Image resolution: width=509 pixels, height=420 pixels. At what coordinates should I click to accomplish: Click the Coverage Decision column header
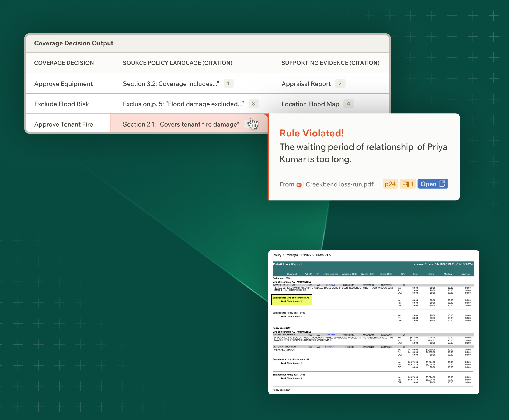click(x=64, y=63)
